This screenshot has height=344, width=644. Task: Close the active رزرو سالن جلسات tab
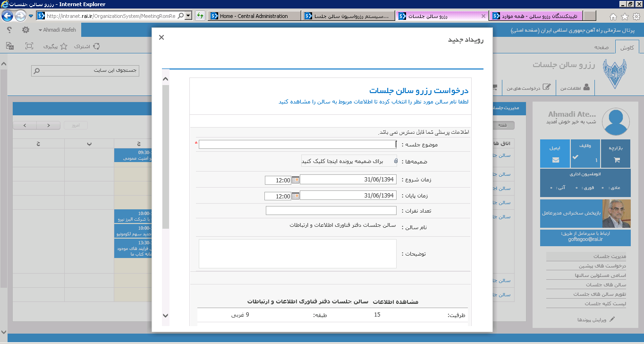tap(483, 16)
